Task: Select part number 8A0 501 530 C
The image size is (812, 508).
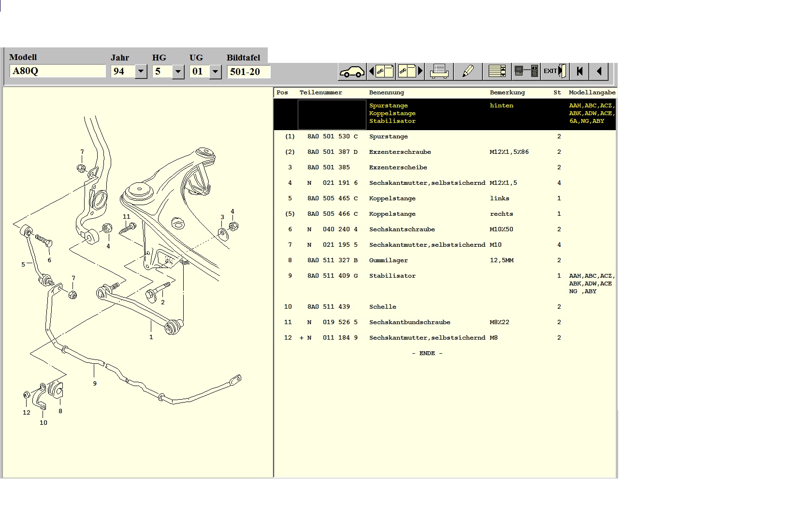Action: click(x=333, y=136)
